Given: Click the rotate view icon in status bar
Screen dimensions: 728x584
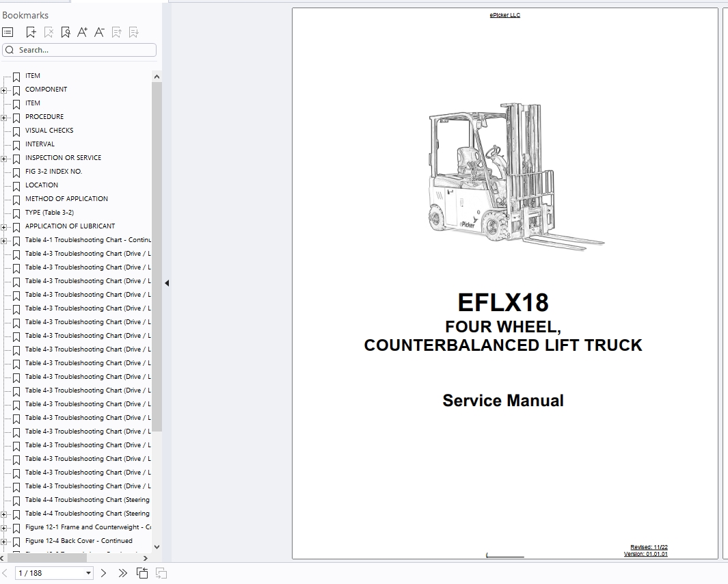Looking at the screenshot, I should point(142,573).
